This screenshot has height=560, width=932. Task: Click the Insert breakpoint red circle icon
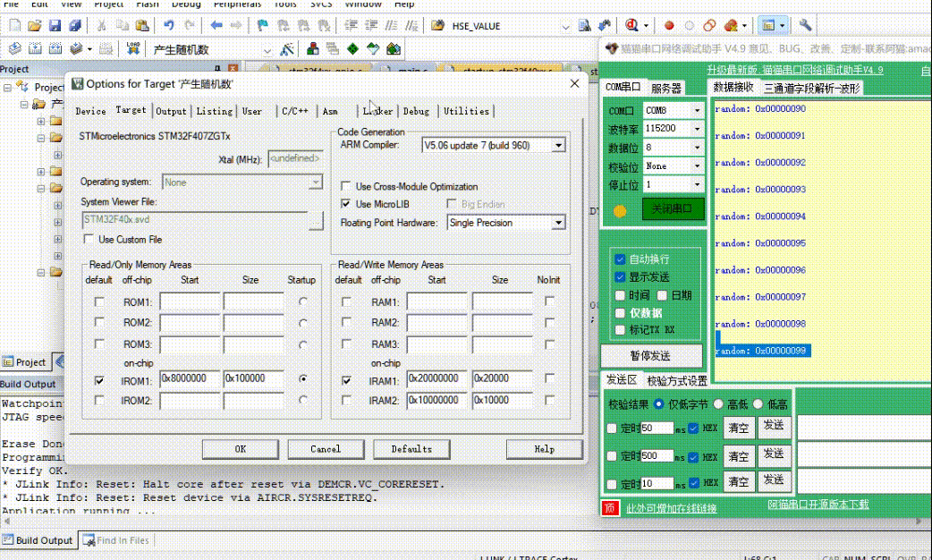pos(668,26)
